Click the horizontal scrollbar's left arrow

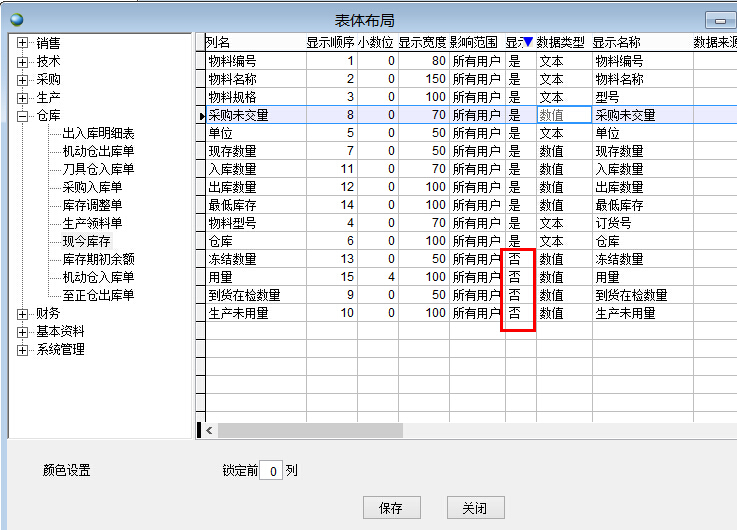tap(209, 430)
